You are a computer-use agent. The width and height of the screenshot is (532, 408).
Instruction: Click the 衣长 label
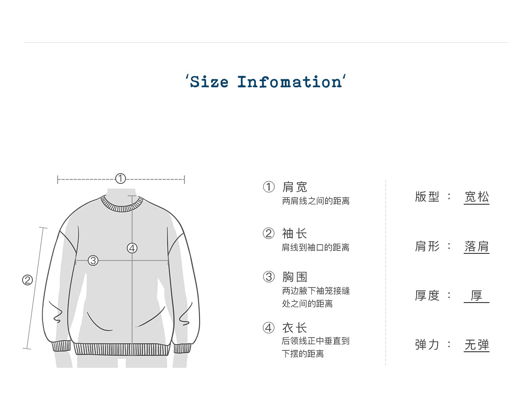tap(294, 328)
